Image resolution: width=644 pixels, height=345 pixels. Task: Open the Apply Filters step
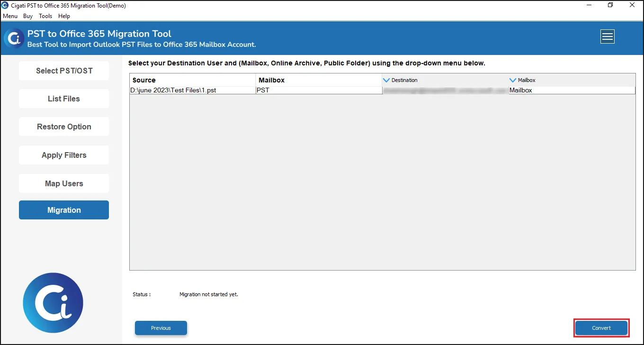[x=64, y=155]
